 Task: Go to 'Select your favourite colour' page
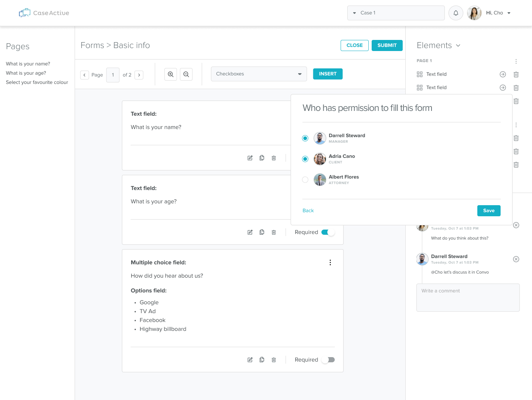point(37,82)
